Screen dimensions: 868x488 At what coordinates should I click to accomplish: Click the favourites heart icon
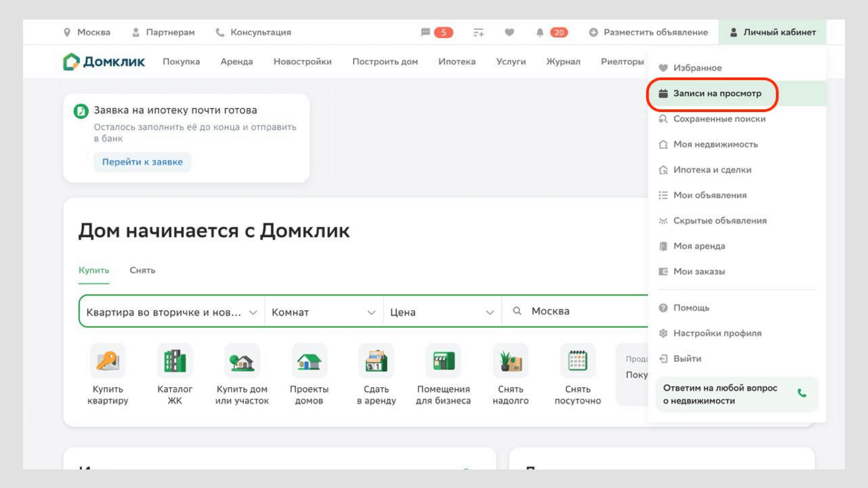pos(509,32)
